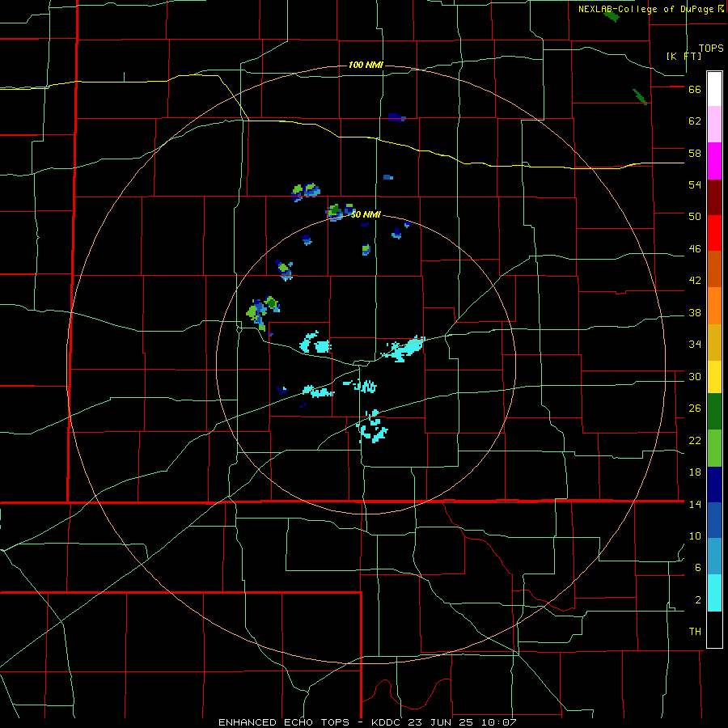The height and width of the screenshot is (728, 728).
Task: Click the legend value '34'
Action: [x=695, y=345]
